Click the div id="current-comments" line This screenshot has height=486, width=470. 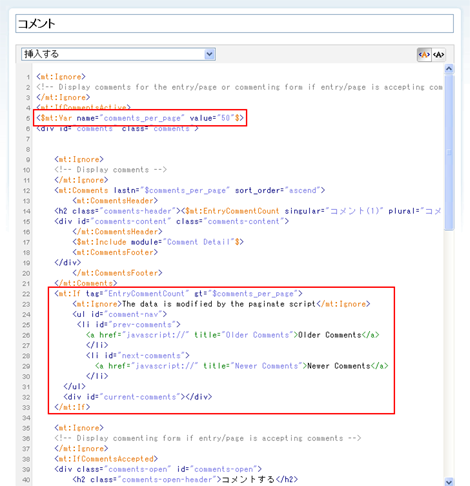(138, 397)
